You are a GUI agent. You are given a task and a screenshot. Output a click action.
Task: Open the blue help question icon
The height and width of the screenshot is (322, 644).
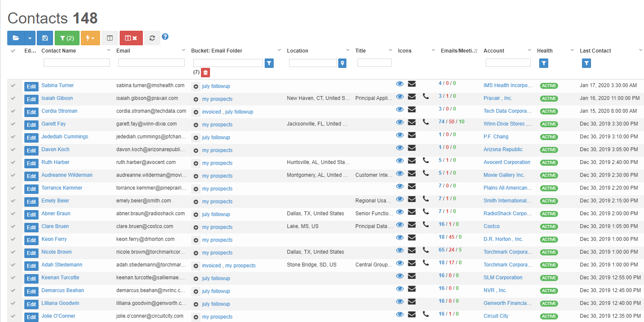[x=165, y=37]
